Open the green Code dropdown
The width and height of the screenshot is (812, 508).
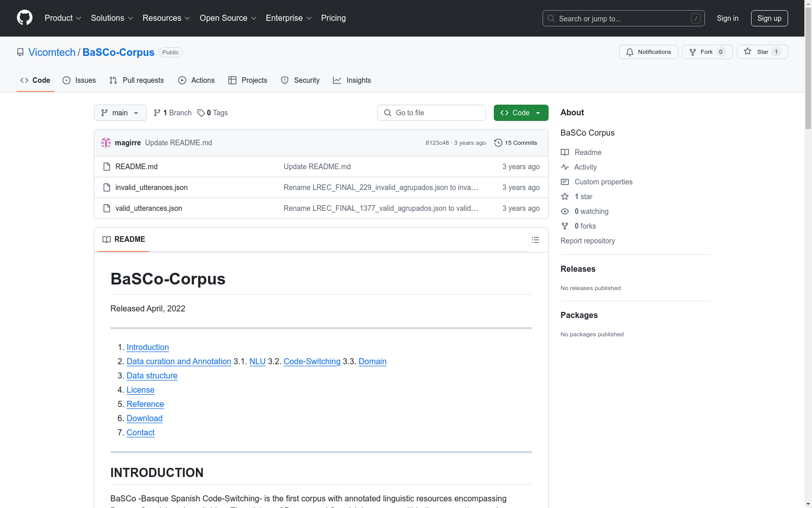[521, 113]
